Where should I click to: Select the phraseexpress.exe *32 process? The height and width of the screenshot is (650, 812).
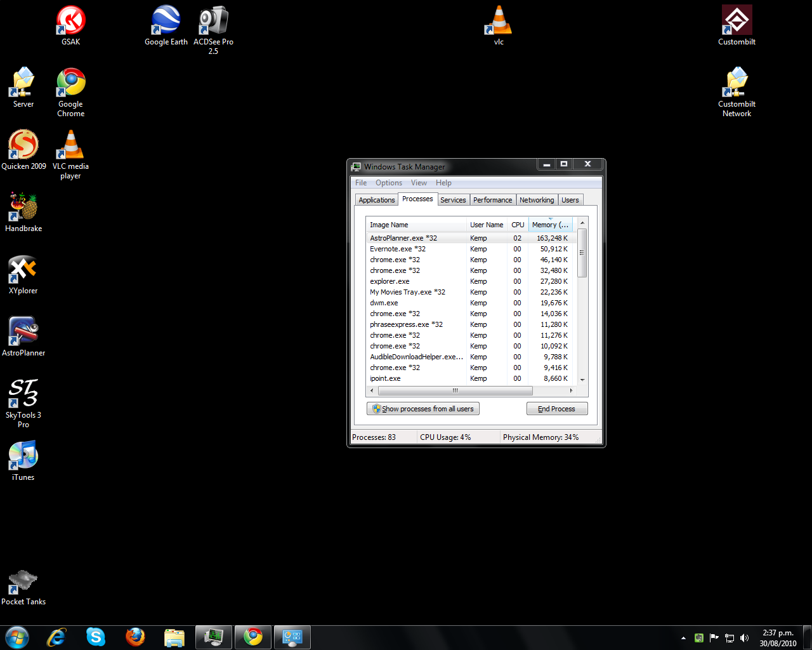(x=471, y=324)
